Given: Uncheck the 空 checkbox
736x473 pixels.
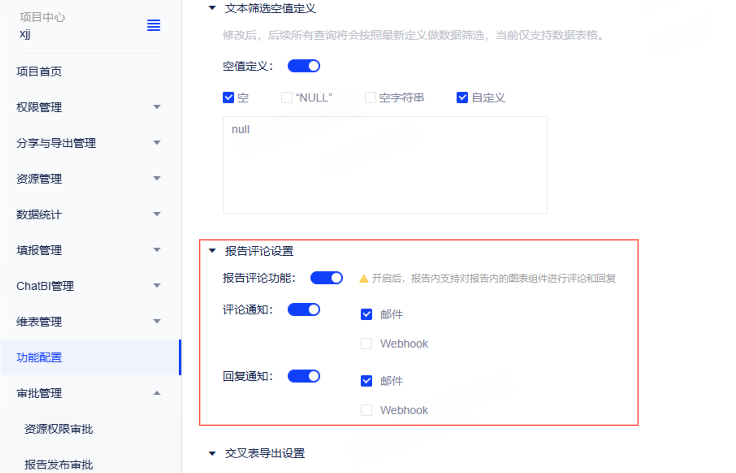Looking at the screenshot, I should point(228,98).
